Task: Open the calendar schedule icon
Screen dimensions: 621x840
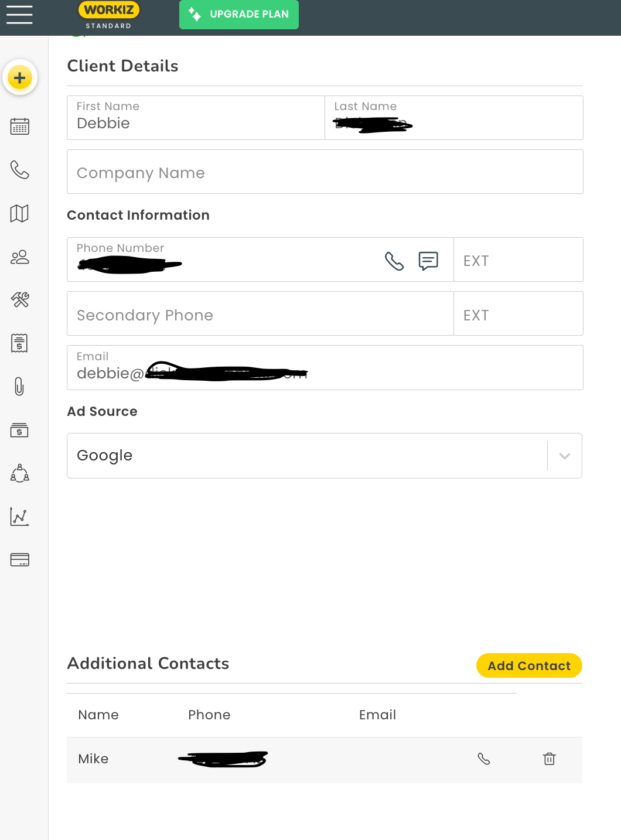Action: (20, 127)
